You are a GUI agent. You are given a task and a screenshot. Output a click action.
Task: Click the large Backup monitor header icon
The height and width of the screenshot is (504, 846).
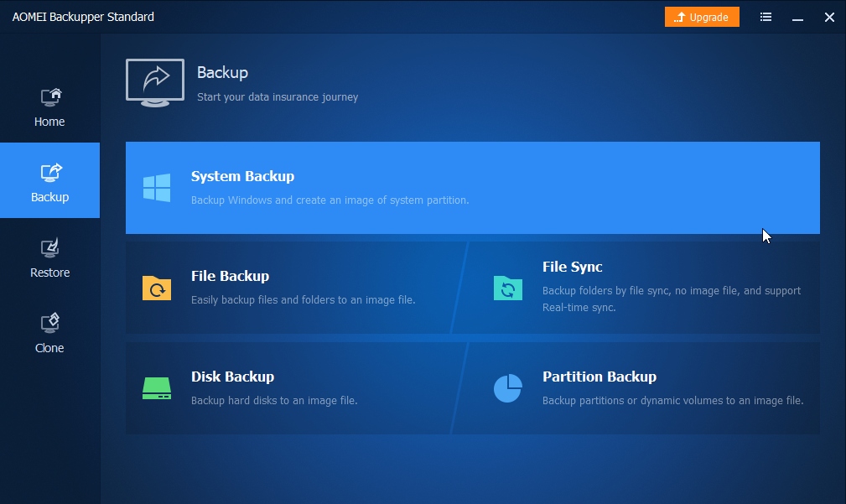click(x=155, y=83)
